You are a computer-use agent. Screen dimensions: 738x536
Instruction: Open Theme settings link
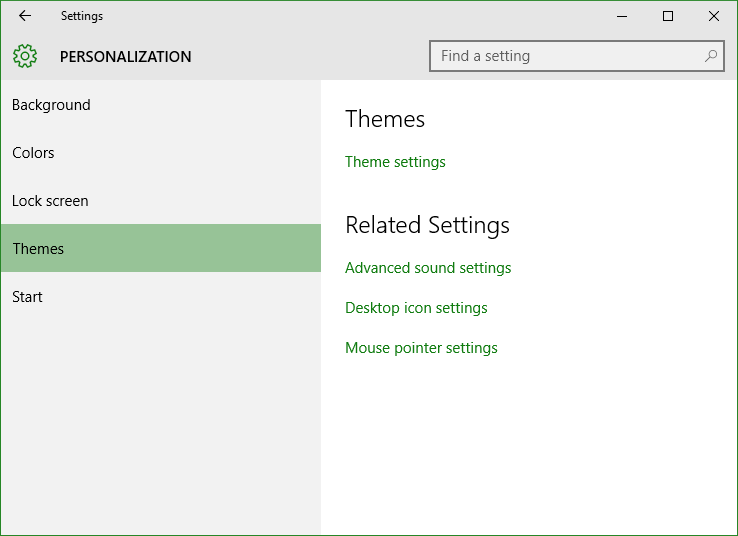click(x=395, y=162)
